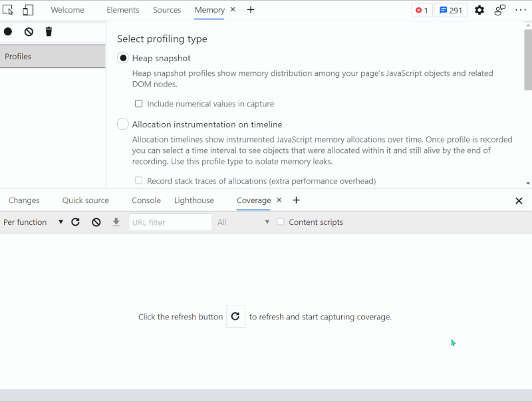The height and width of the screenshot is (402, 532).
Task: Click the URL filter input field
Action: [x=170, y=222]
